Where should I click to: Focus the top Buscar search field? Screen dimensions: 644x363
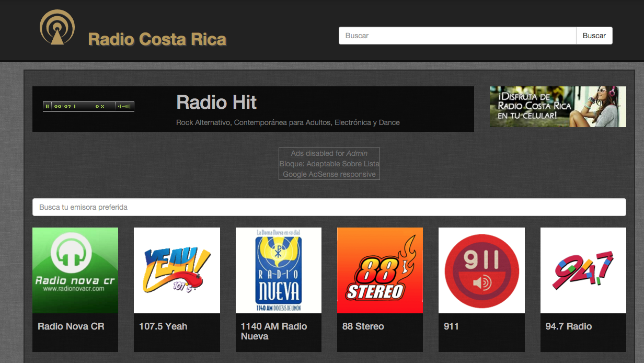point(457,36)
